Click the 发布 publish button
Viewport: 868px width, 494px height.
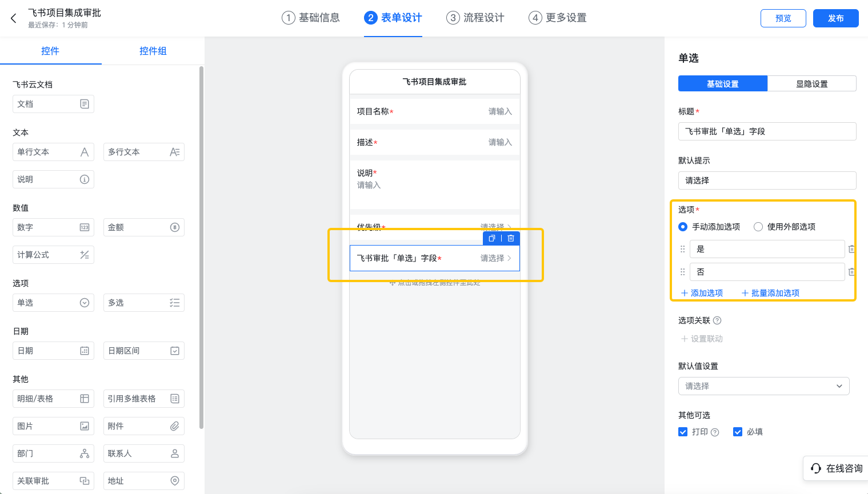click(x=836, y=18)
